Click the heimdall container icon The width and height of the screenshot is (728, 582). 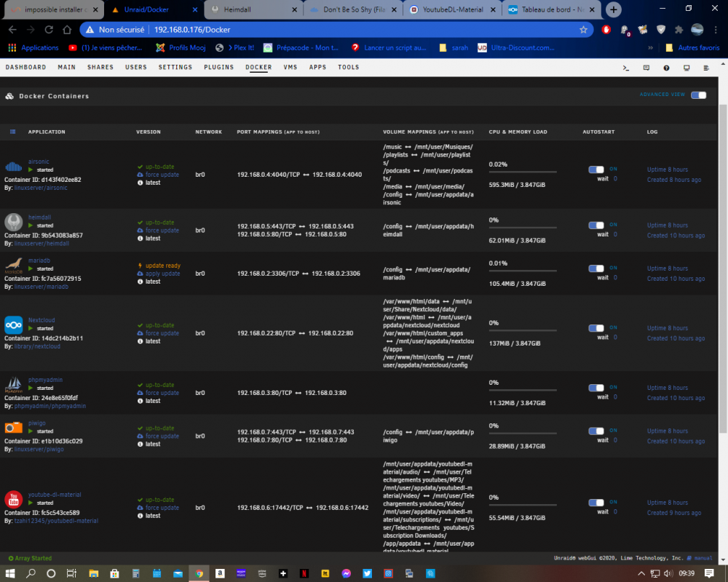13,222
